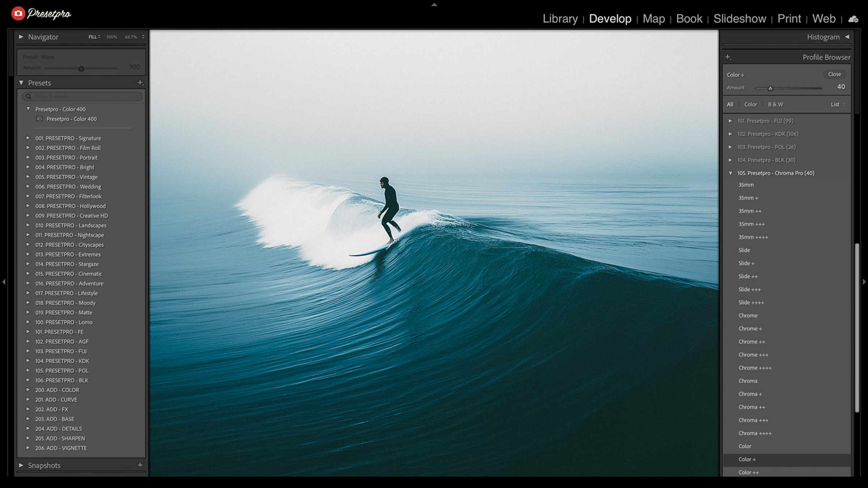
Task: Collapse 105. Presetpro - Chroma Pro profile group
Action: click(731, 173)
